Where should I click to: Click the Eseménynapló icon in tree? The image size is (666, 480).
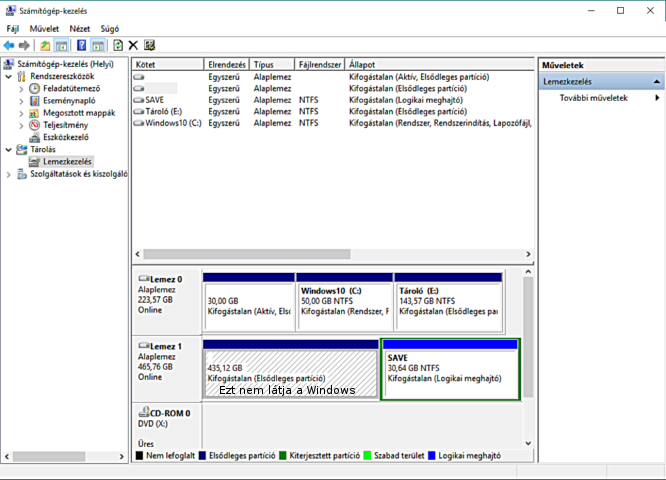34,101
